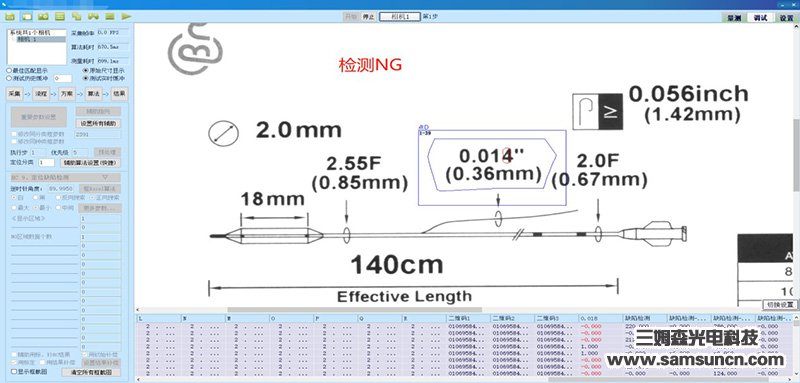The image size is (800, 383).
Task: Click the 检测NG result label in image view
Action: (x=370, y=65)
